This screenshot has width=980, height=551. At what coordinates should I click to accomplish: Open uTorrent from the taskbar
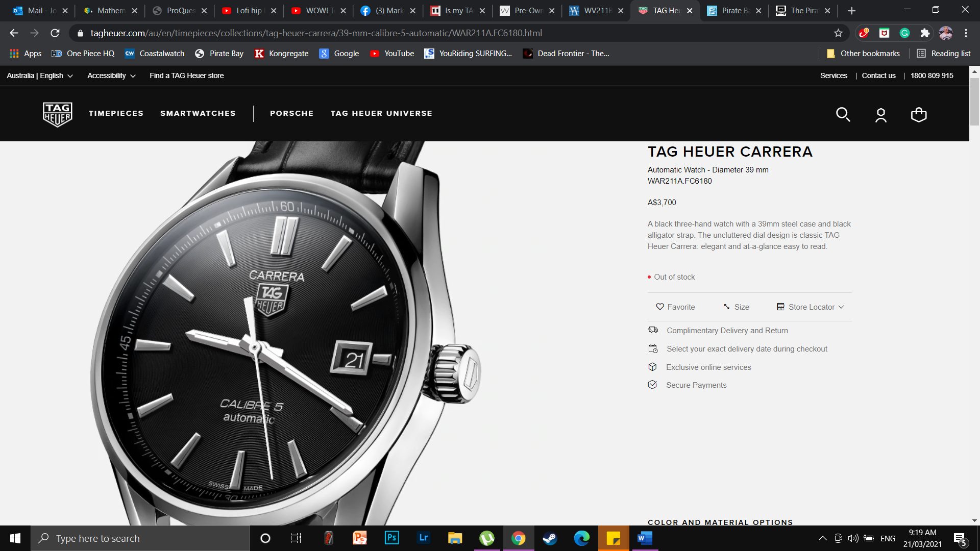click(x=487, y=538)
